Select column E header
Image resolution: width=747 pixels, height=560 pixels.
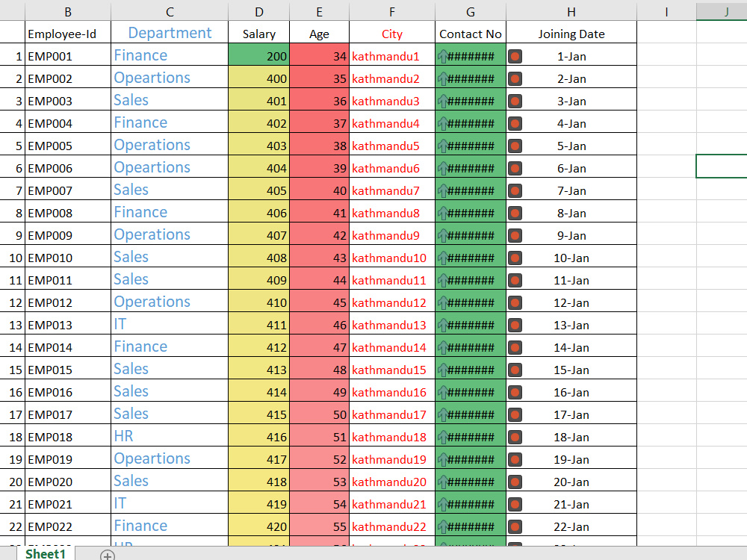[319, 12]
